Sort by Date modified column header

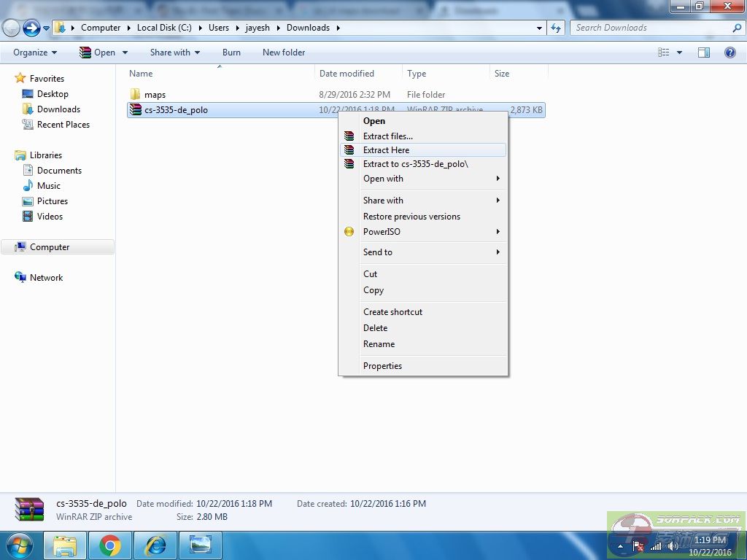coord(347,74)
